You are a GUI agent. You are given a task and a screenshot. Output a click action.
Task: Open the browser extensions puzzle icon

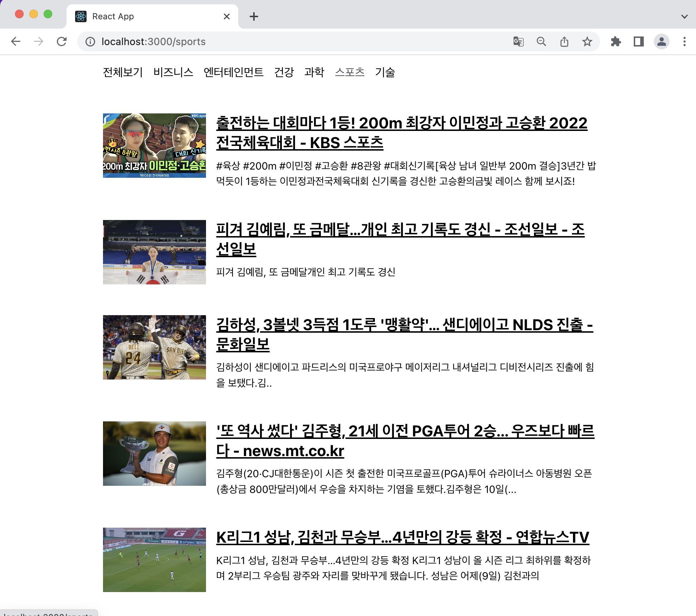(616, 41)
